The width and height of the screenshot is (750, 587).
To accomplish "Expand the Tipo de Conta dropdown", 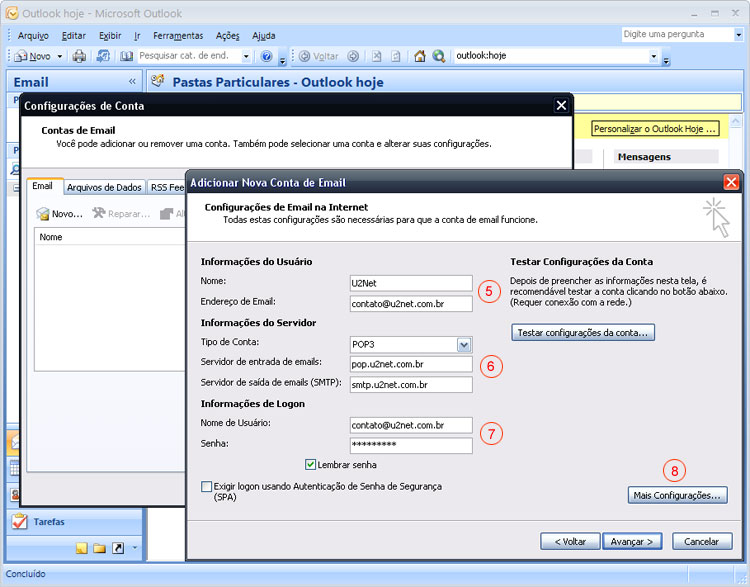I will 463,344.
